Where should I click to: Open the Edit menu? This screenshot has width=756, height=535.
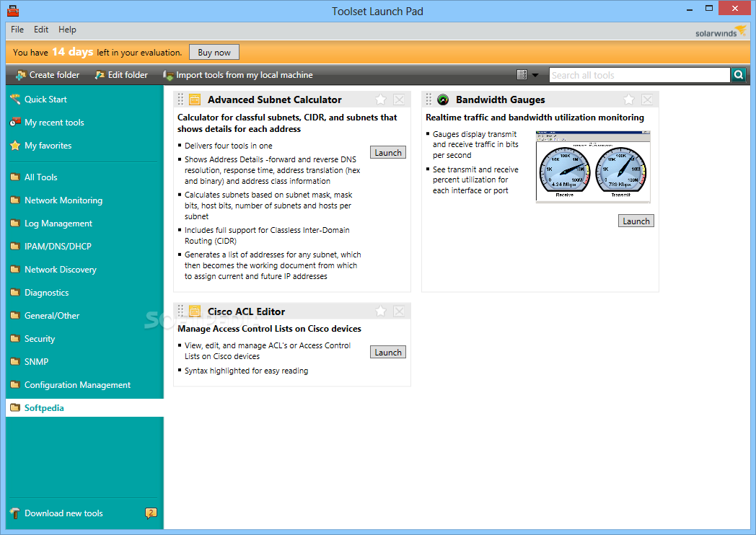click(x=41, y=30)
